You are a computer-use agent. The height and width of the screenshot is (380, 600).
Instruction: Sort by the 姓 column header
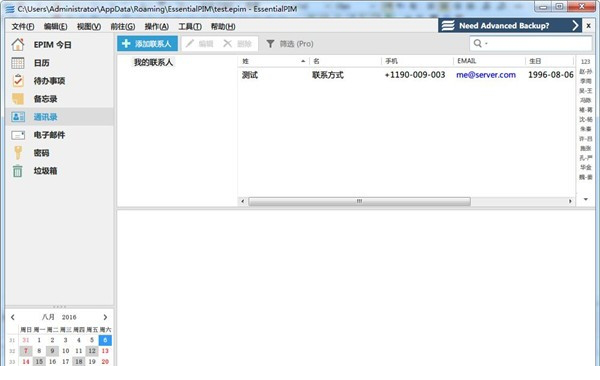[273, 61]
